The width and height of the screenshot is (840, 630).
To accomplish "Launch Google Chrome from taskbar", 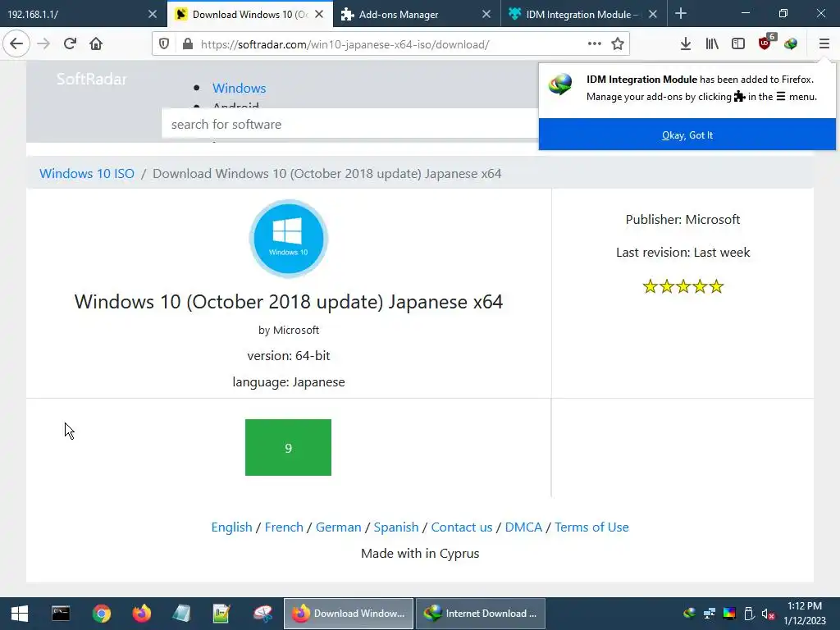I will 101,614.
